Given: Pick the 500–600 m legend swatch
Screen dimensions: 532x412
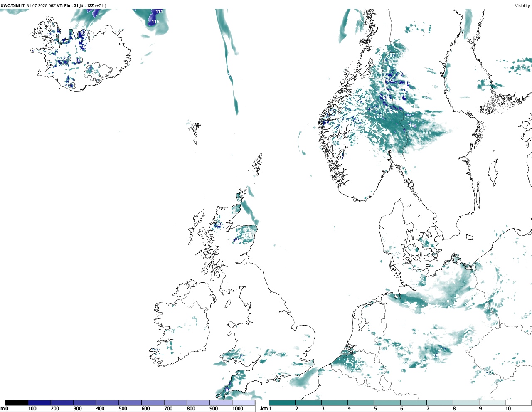Looking at the screenshot, I should 130,403.
